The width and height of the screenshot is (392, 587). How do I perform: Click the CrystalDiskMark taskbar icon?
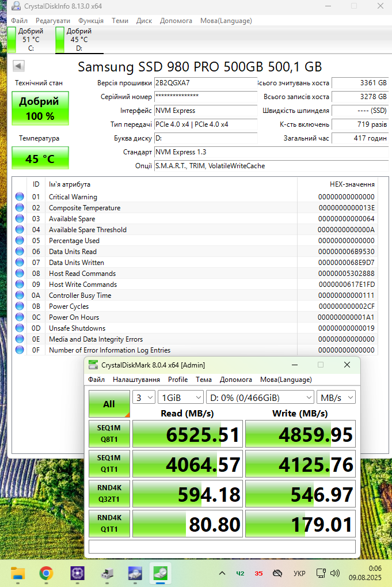pyautogui.click(x=161, y=573)
